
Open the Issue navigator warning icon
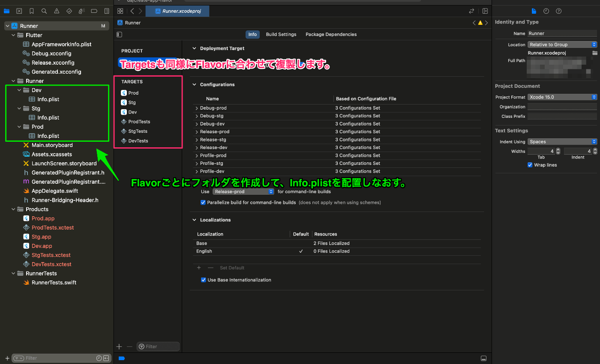[57, 11]
